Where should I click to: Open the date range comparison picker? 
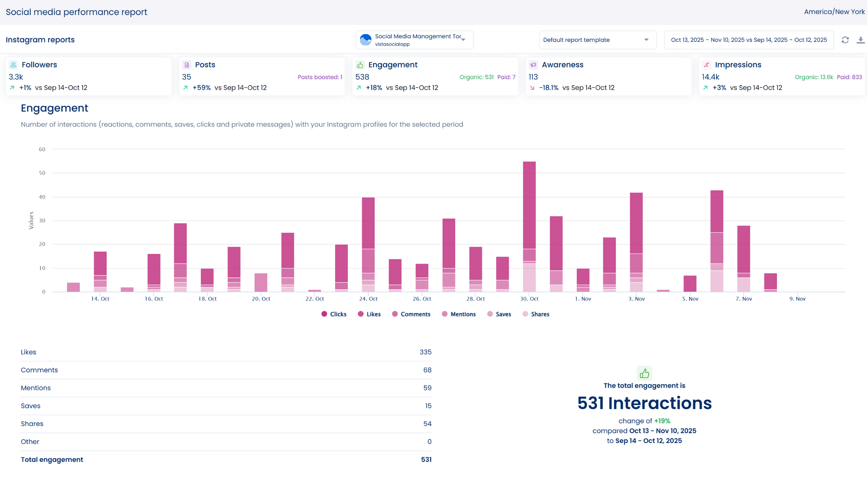tap(748, 40)
